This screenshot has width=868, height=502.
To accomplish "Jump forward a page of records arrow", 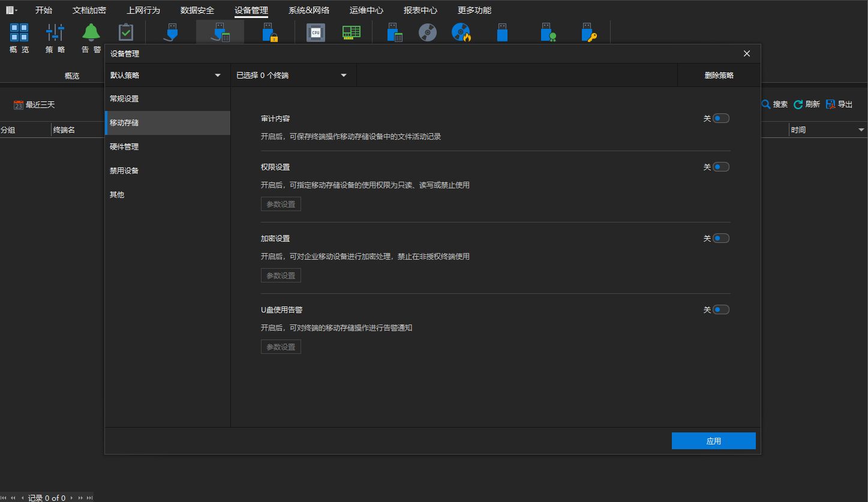I will (x=80, y=498).
